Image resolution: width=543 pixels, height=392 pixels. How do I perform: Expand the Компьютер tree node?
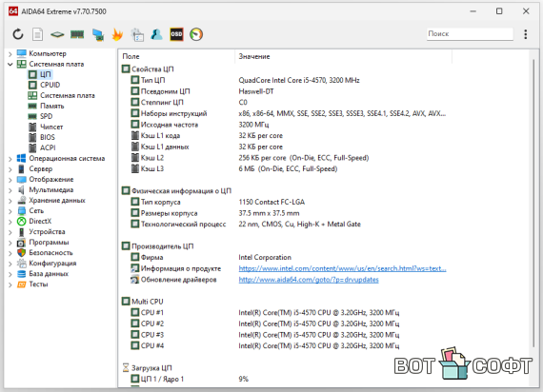[10, 54]
